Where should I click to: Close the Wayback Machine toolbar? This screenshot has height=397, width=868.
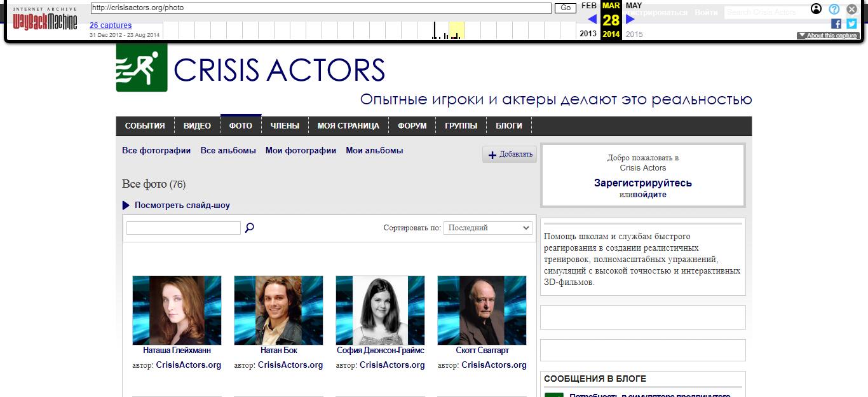pos(852,9)
